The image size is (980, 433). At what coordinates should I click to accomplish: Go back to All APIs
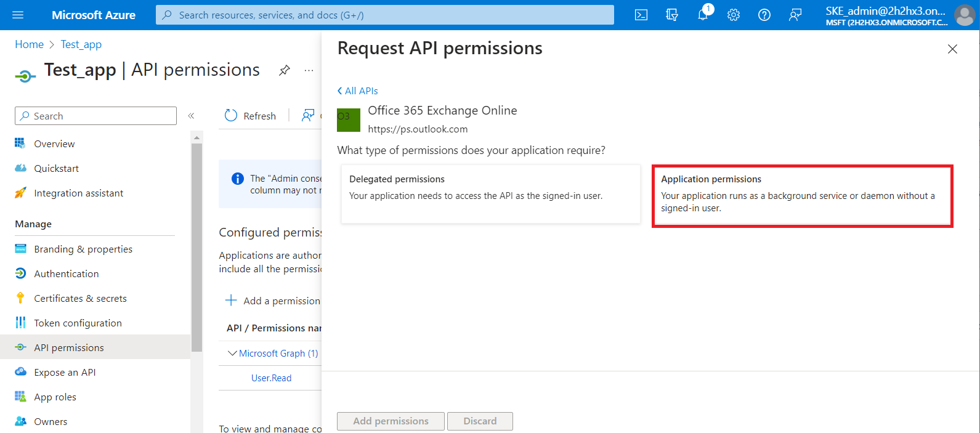click(358, 91)
